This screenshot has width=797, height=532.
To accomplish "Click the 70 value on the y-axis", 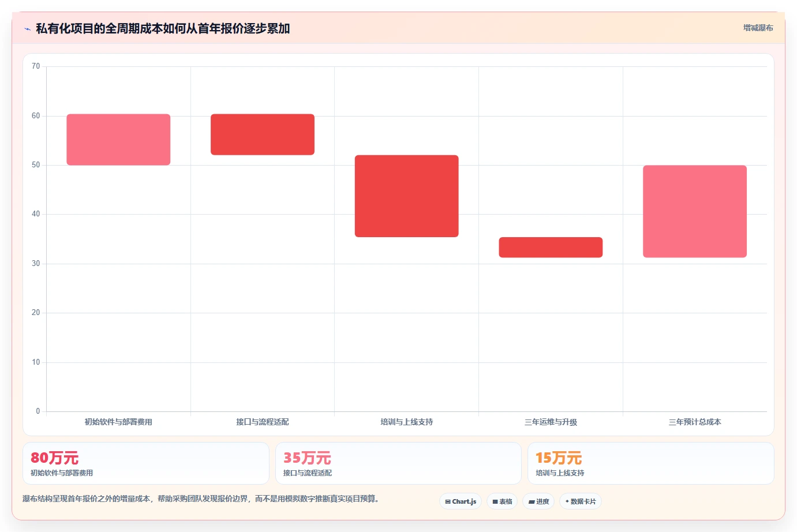I will click(x=36, y=66).
